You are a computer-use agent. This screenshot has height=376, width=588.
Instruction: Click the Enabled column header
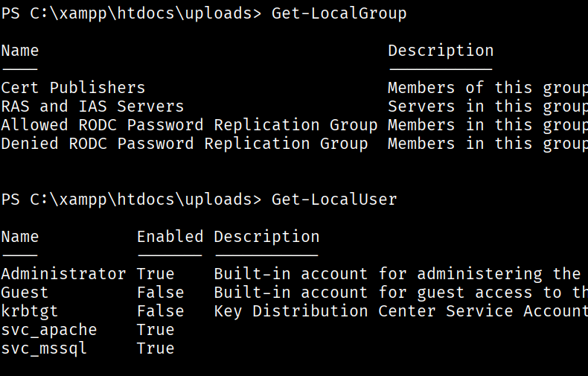[170, 237]
